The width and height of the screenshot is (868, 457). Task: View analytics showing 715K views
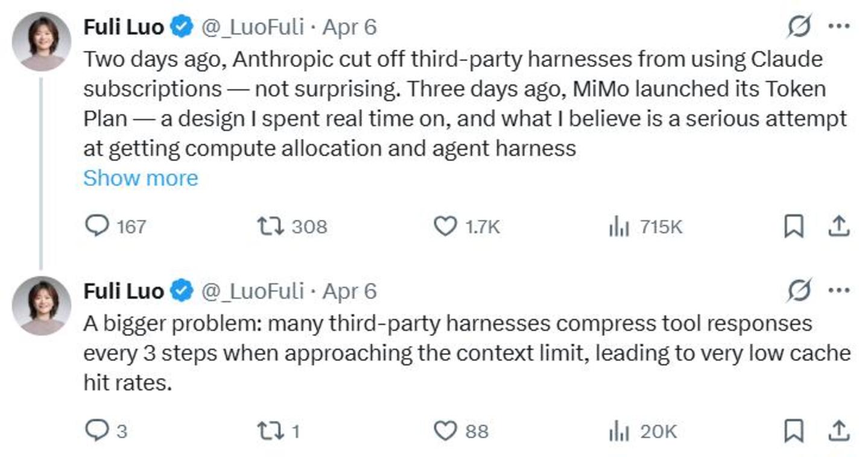pyautogui.click(x=618, y=227)
